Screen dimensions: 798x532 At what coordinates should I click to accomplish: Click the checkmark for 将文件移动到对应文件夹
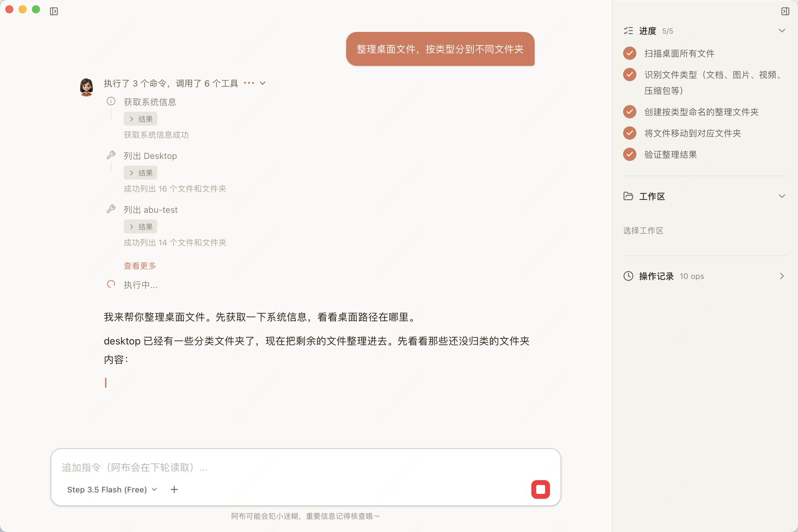coord(630,133)
